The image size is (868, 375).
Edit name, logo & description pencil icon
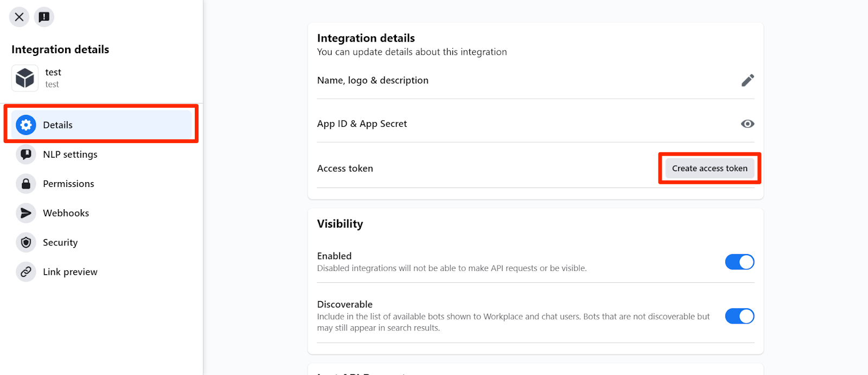tap(748, 80)
